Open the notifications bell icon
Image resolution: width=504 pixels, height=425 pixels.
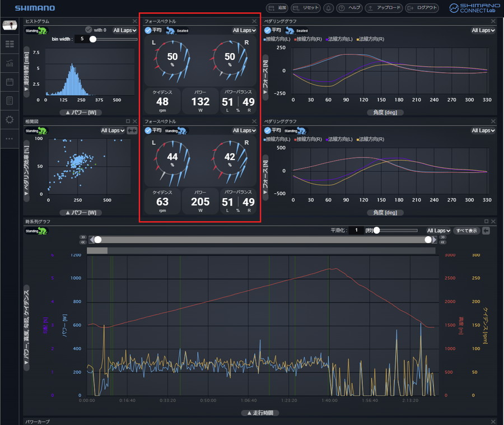(x=328, y=8)
